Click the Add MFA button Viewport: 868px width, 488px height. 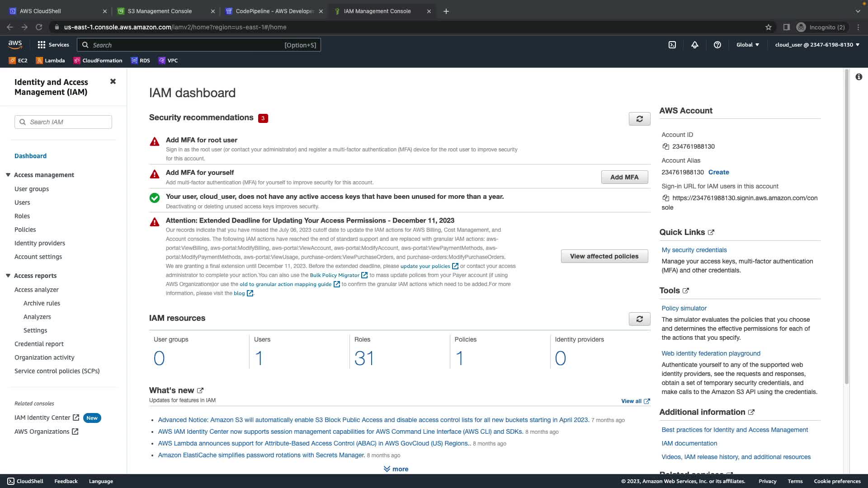(x=624, y=177)
